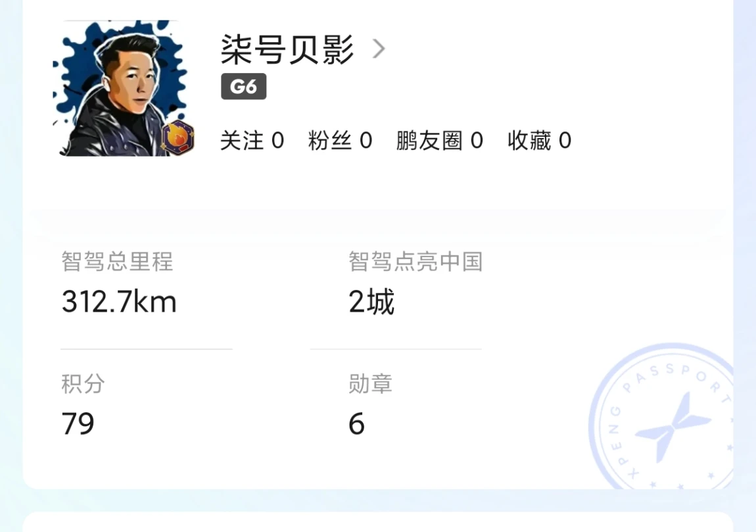Open the 鹏友圈 posts count
The height and width of the screenshot is (532, 756).
tap(439, 141)
